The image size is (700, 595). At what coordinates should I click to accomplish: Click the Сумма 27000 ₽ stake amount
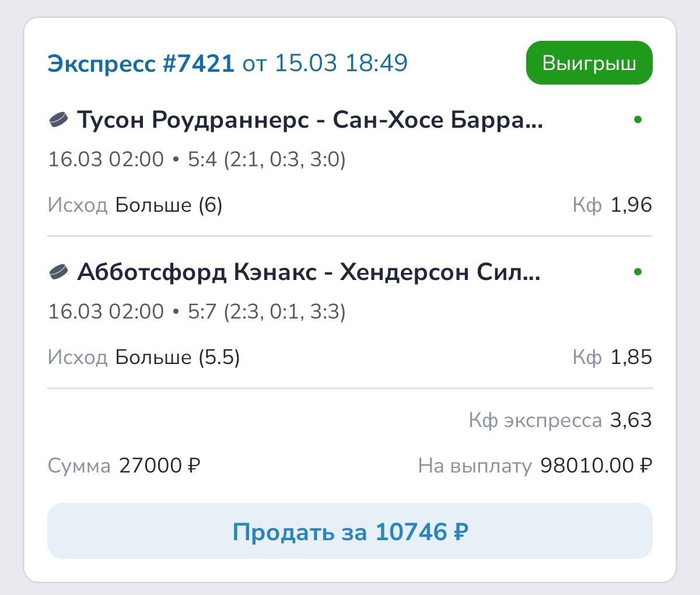coord(160,466)
